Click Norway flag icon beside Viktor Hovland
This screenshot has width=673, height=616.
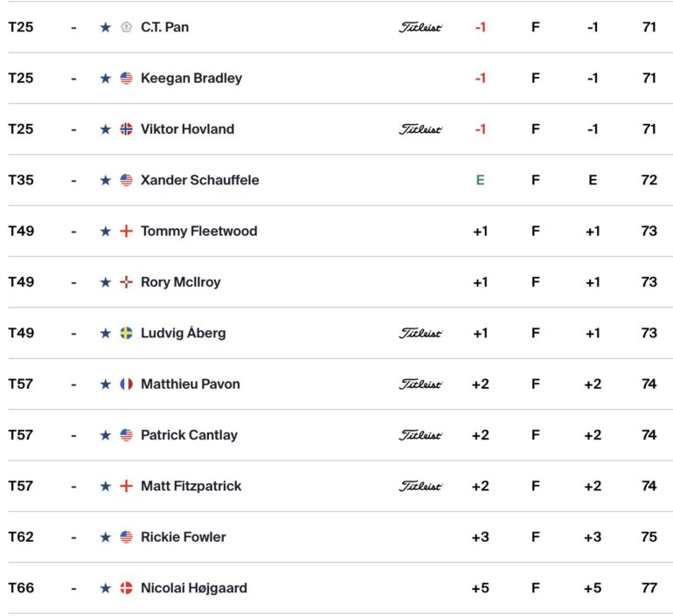click(x=126, y=129)
